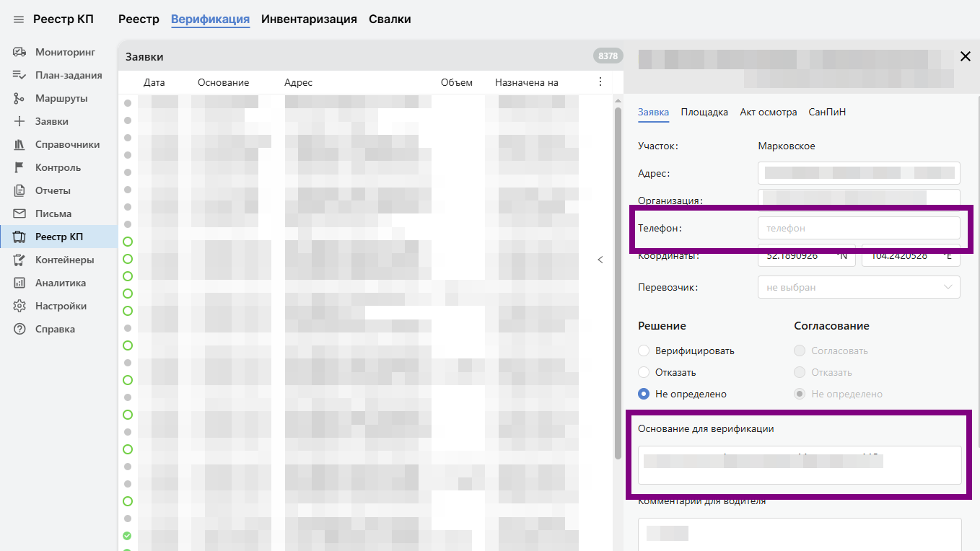Open the Аналитика chart icon

(x=19, y=283)
